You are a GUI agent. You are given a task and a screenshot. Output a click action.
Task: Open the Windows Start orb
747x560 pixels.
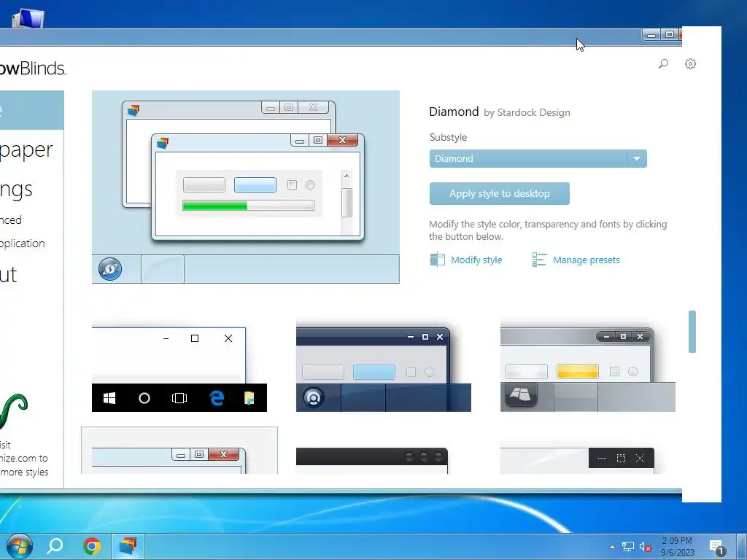tap(20, 545)
